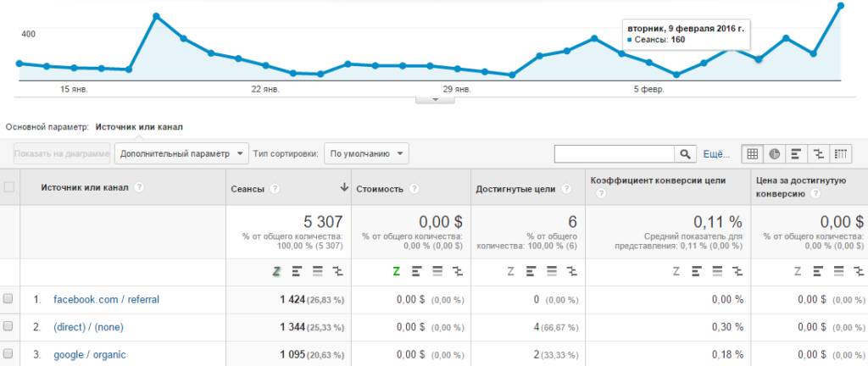This screenshot has width=868, height=366.
Task: Tick the facebook.com / referral row checkbox
Action: (8, 299)
